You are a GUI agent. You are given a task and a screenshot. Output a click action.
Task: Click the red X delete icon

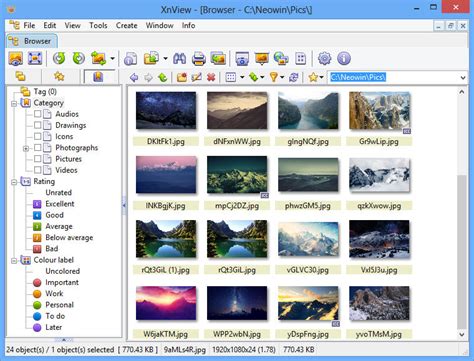[211, 78]
